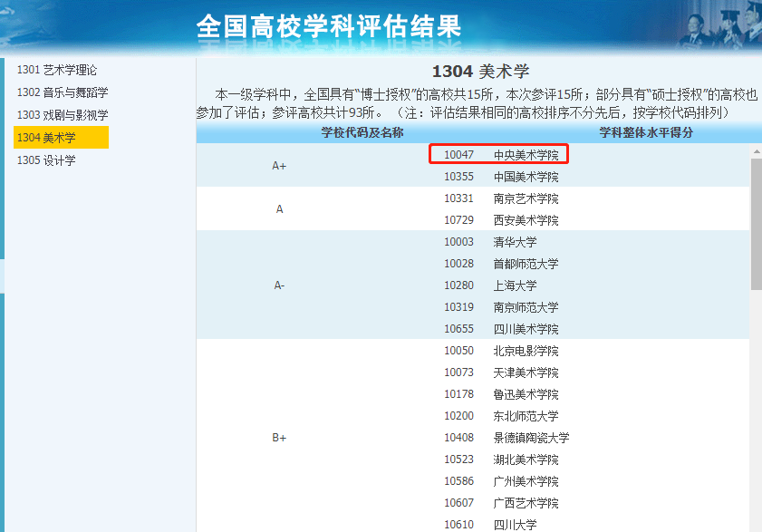The width and height of the screenshot is (762, 532).
Task: Select the 10073 天津美术学院 row
Action: point(501,372)
